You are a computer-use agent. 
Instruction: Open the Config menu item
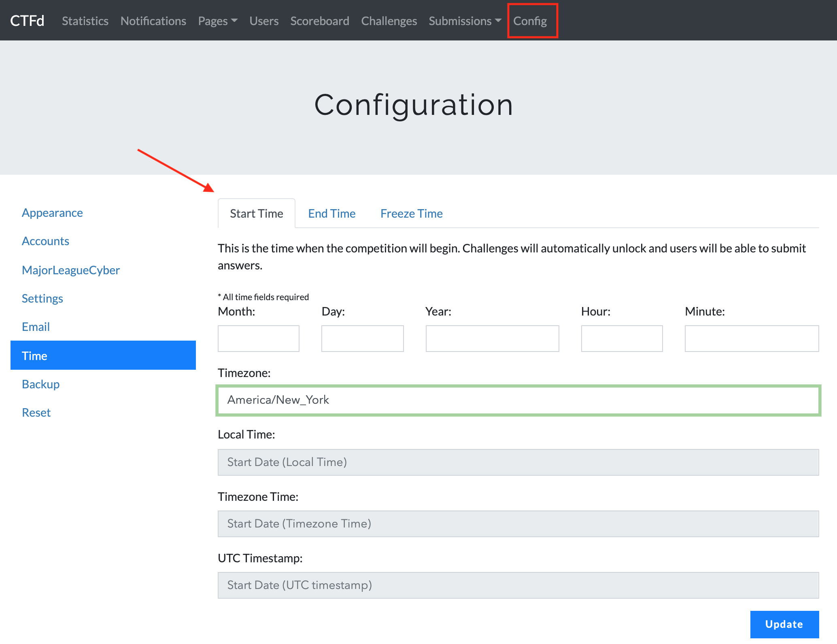pyautogui.click(x=530, y=21)
